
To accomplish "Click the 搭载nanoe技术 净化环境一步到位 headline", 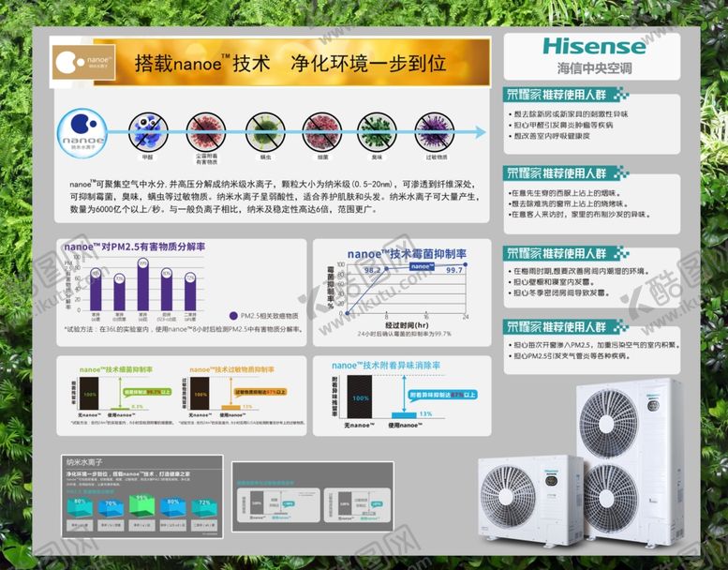I will (x=290, y=63).
